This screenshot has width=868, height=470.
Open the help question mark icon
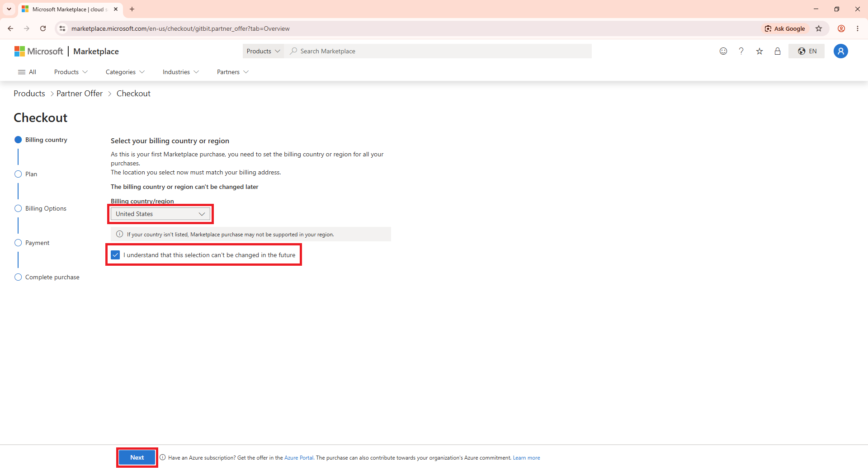pos(741,51)
